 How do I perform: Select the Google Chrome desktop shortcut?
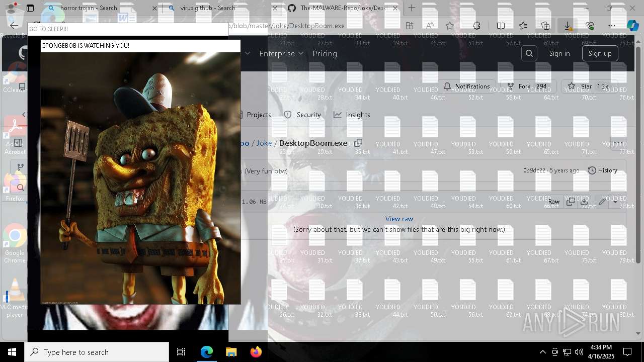point(15,244)
